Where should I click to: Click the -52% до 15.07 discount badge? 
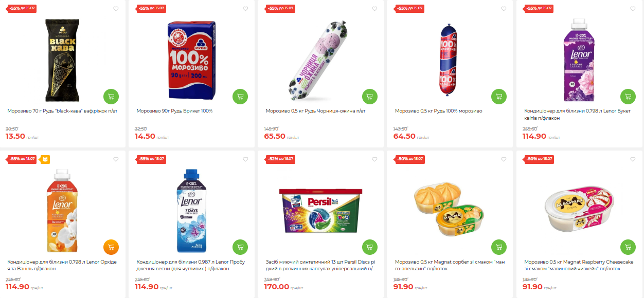280,159
